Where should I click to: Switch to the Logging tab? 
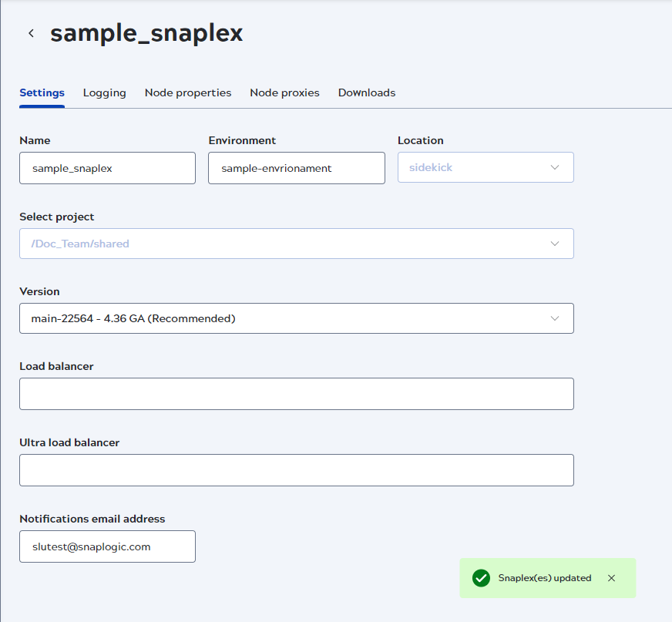pyautogui.click(x=104, y=92)
